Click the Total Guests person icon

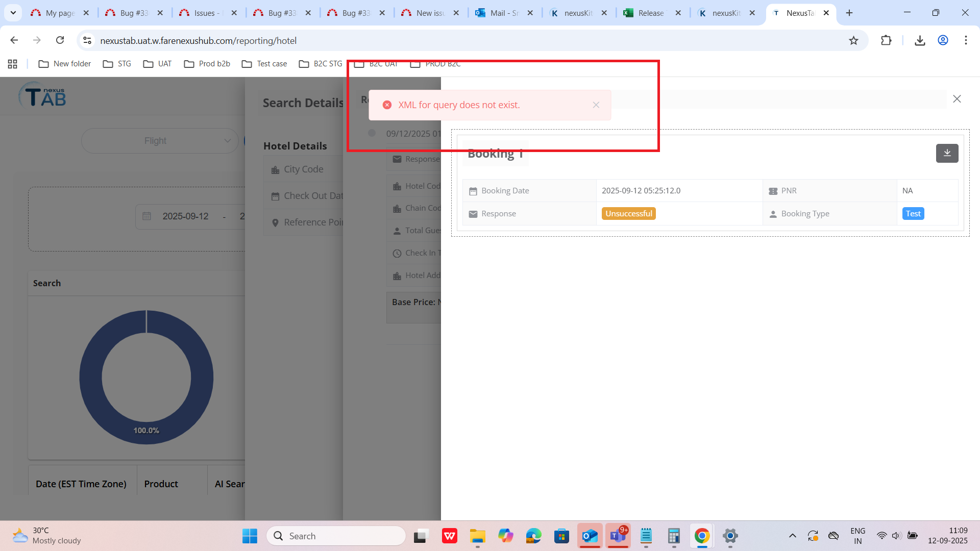(397, 231)
